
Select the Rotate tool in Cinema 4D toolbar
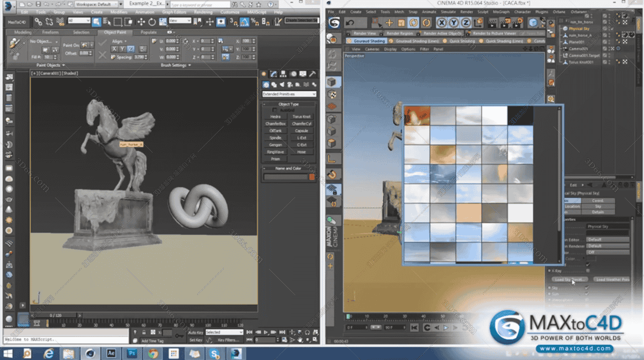coord(413,22)
